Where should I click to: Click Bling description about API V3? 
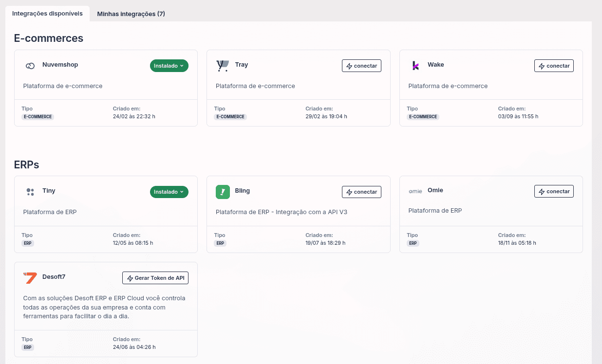282,212
